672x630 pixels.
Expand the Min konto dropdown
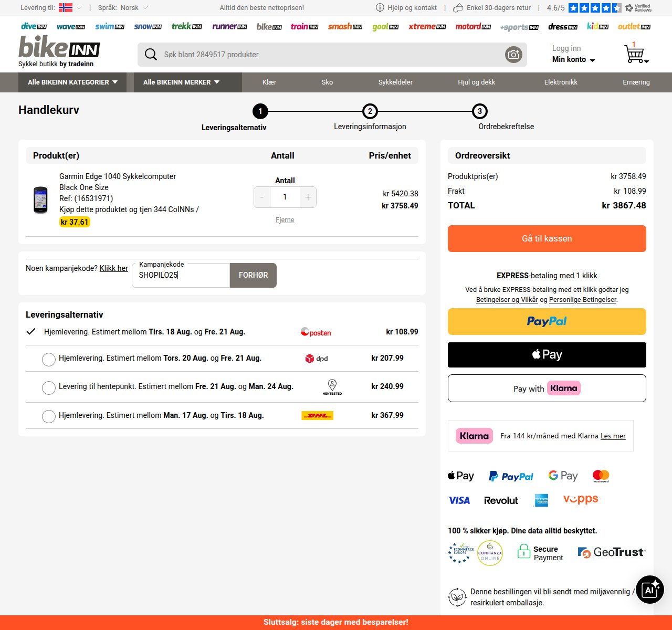(x=573, y=59)
